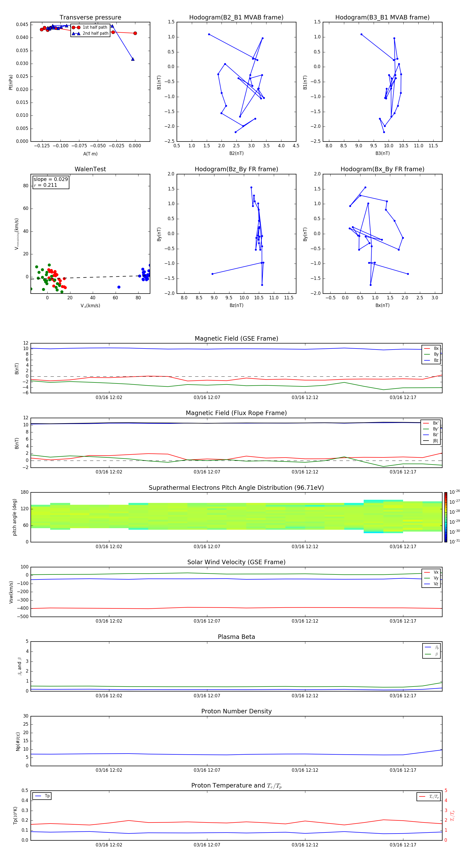Click the 'slope = 0.029' annotation

pos(50,179)
